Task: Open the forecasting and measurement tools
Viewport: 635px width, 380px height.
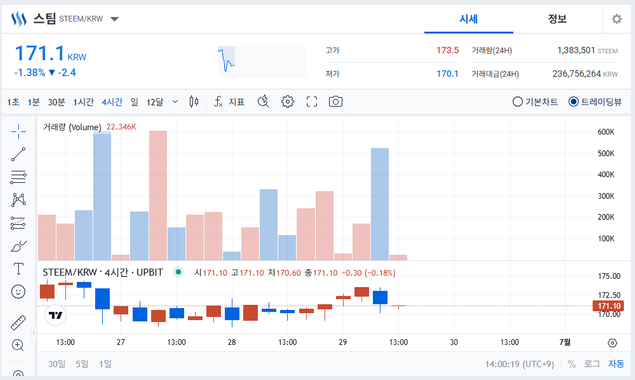Action: point(18,223)
